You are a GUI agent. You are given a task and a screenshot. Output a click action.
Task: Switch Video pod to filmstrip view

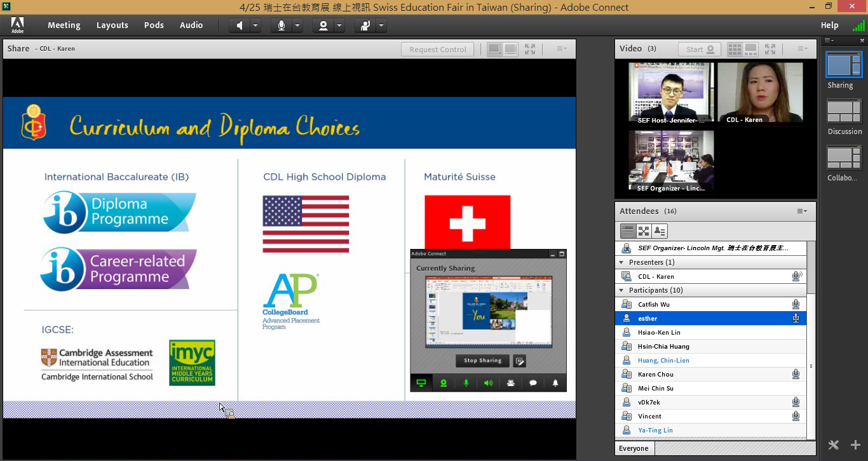click(x=750, y=49)
